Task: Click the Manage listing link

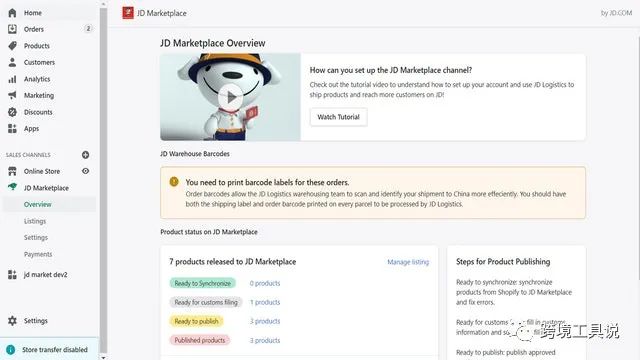Action: click(x=408, y=262)
